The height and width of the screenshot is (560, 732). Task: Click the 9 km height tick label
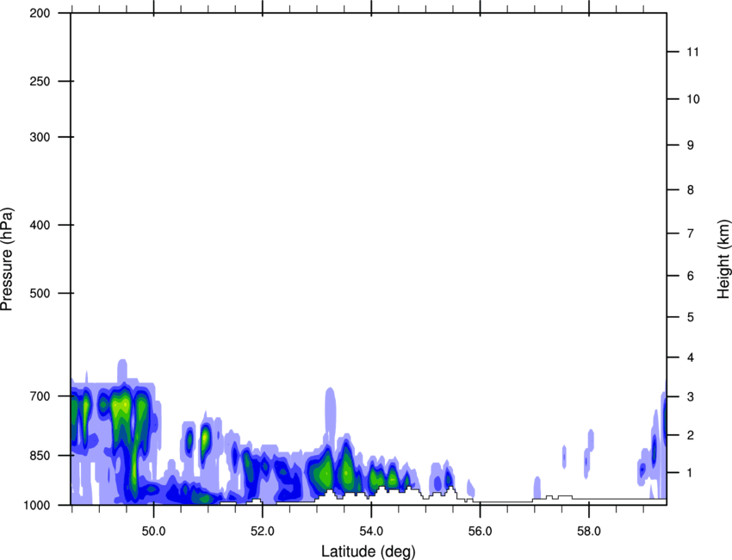(x=690, y=146)
